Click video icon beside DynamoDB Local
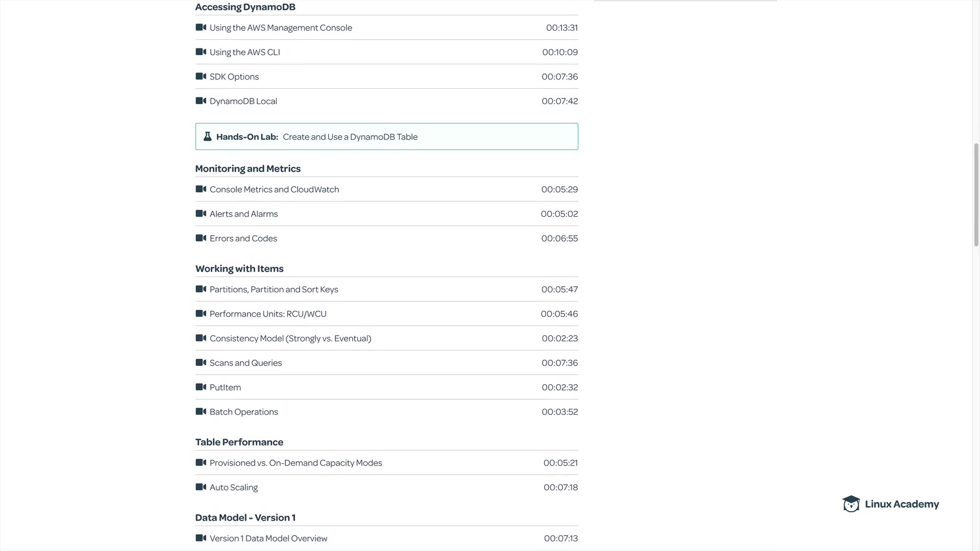The width and height of the screenshot is (980, 551). point(201,101)
